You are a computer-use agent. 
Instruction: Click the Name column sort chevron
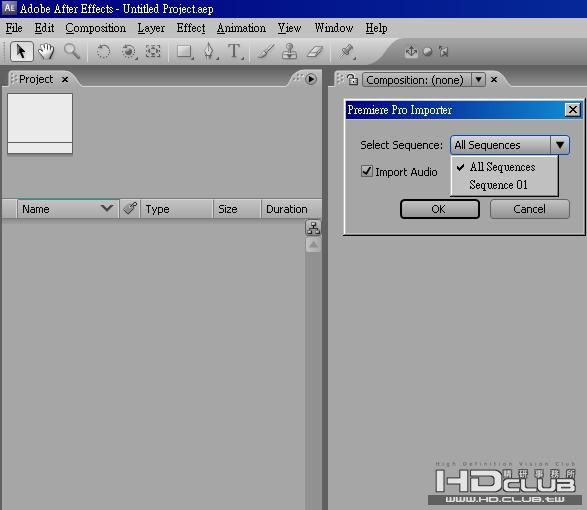click(107, 208)
